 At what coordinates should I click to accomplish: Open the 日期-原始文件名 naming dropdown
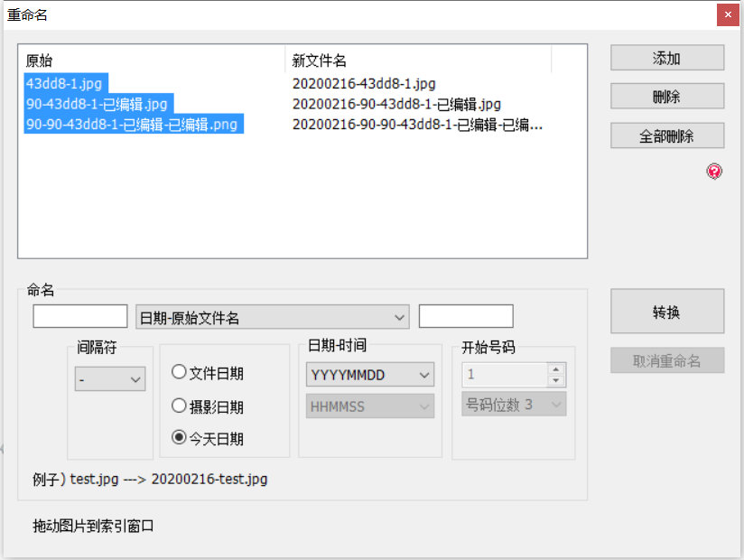273,317
